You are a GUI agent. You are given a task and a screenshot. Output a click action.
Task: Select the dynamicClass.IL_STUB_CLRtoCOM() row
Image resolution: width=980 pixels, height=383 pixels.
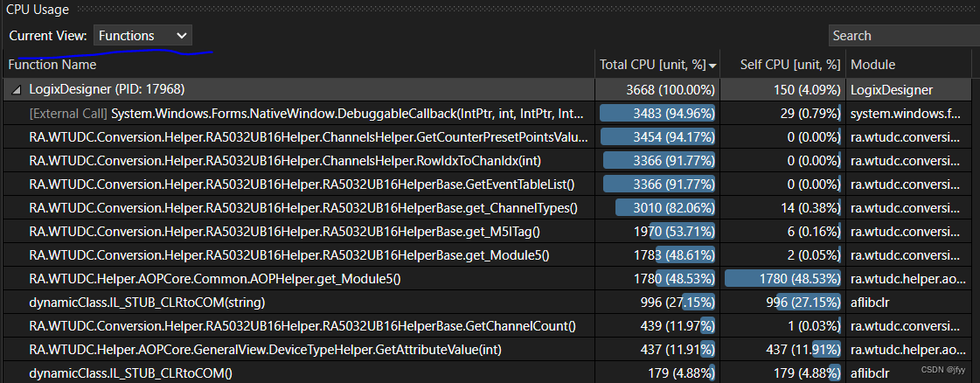point(490,373)
